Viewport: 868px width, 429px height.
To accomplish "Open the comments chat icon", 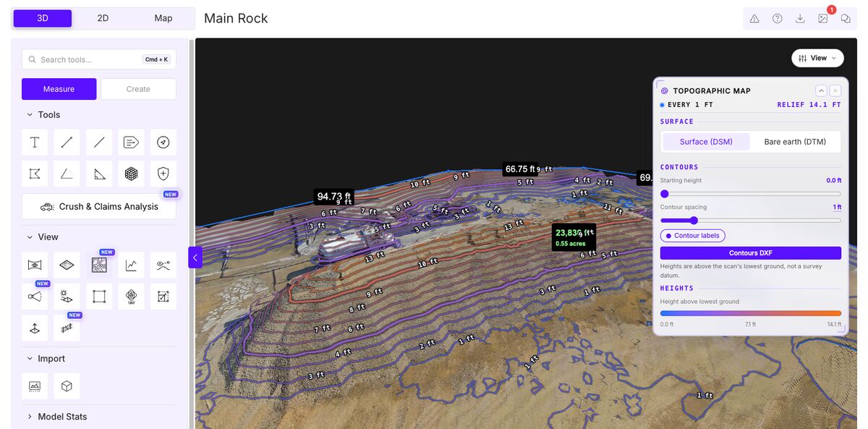I will (846, 19).
